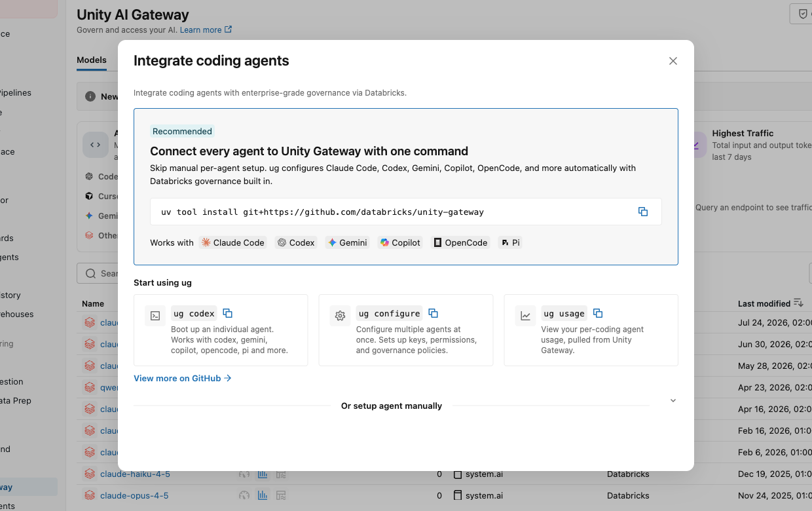The height and width of the screenshot is (511, 812).
Task: Copy the 'ug configure' command
Action: pos(433,313)
